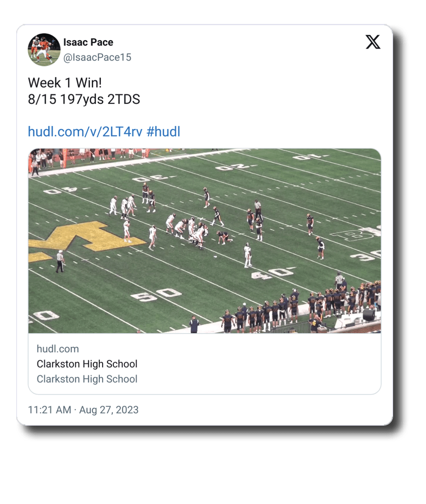Click Isaac Pace's profile avatar
This screenshot has height=504, width=426.
(44, 49)
